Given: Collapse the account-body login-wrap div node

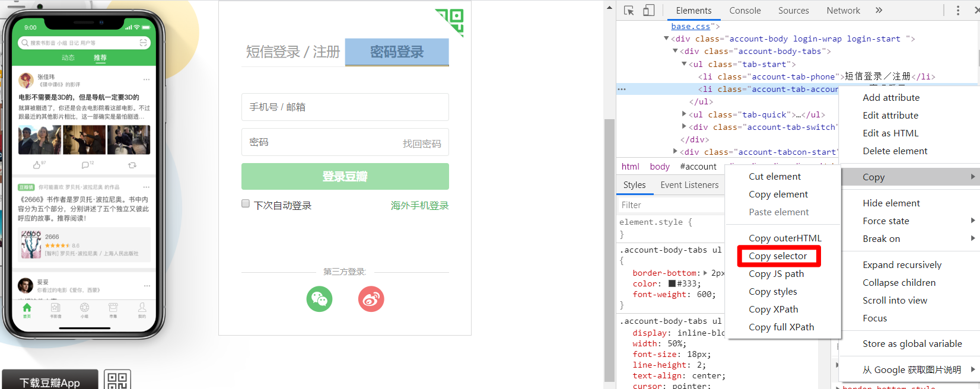Looking at the screenshot, I should coord(666,39).
